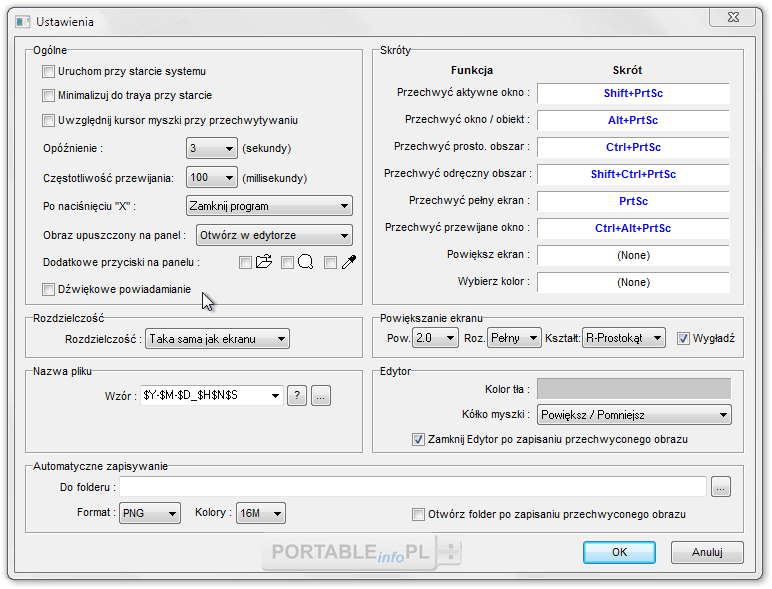Click shortcut field for Przechwyć aktywne okno
Screen dimensions: 772x589
(x=633, y=93)
